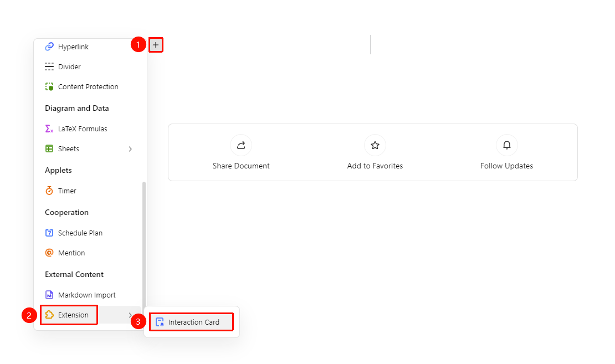This screenshot has height=364, width=615.
Task: Click the insert menu's vertical scrollbar
Action: [x=144, y=247]
